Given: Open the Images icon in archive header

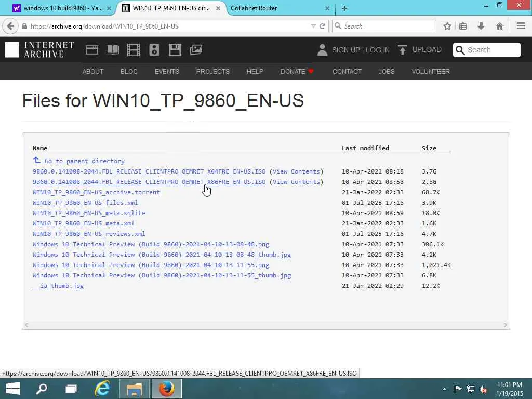Looking at the screenshot, I should click(196, 50).
